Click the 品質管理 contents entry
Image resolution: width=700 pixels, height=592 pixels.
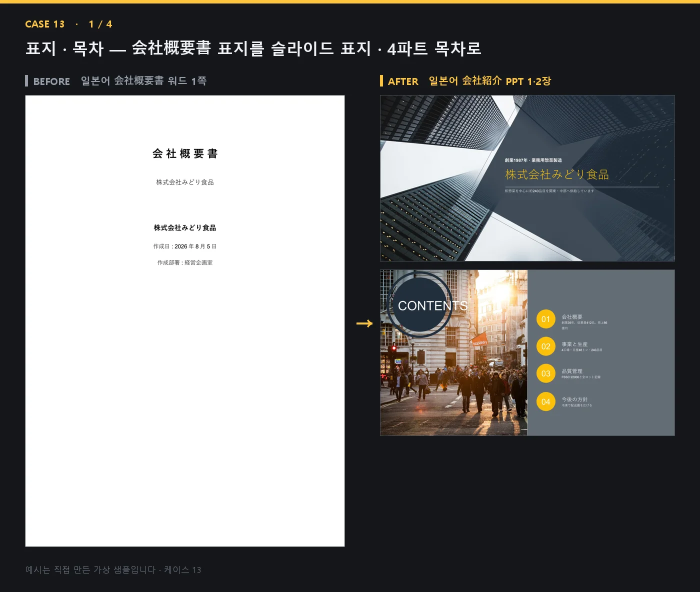click(572, 371)
